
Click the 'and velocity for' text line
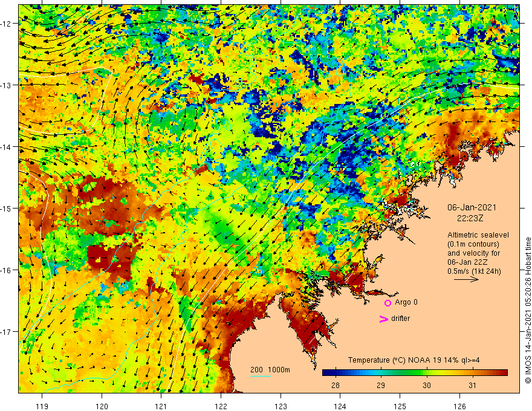tap(473, 253)
